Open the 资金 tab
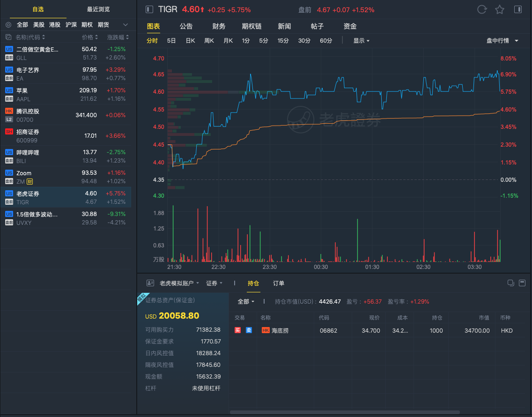 coord(350,26)
